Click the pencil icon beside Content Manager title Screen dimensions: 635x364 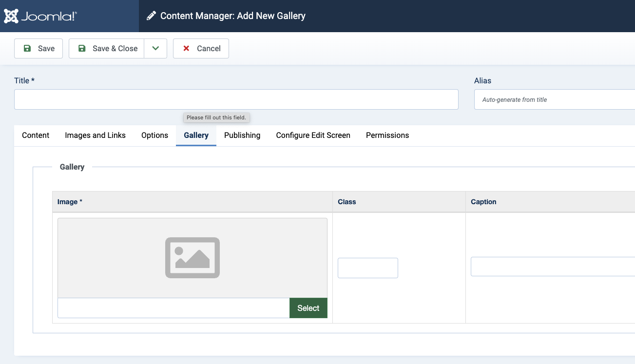tap(152, 16)
